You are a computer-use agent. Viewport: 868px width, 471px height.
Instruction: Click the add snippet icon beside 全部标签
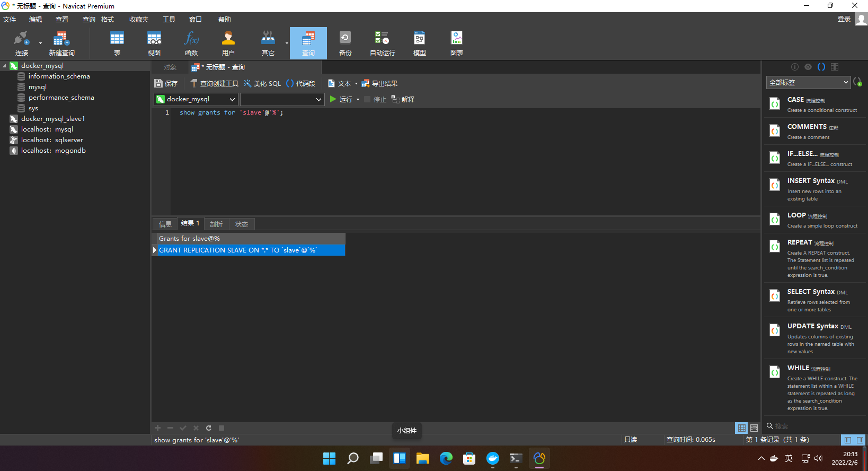(858, 82)
